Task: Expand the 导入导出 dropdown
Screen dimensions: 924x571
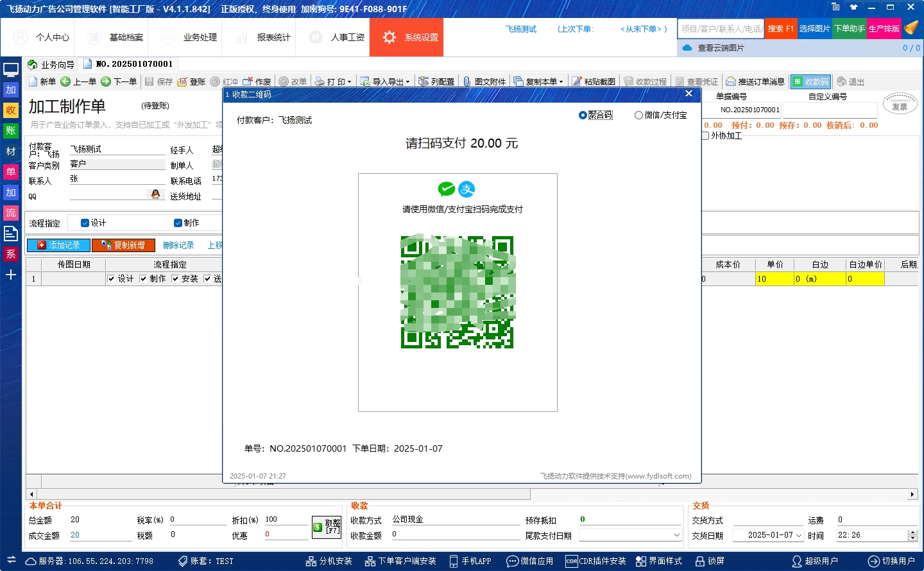Action: pos(407,82)
